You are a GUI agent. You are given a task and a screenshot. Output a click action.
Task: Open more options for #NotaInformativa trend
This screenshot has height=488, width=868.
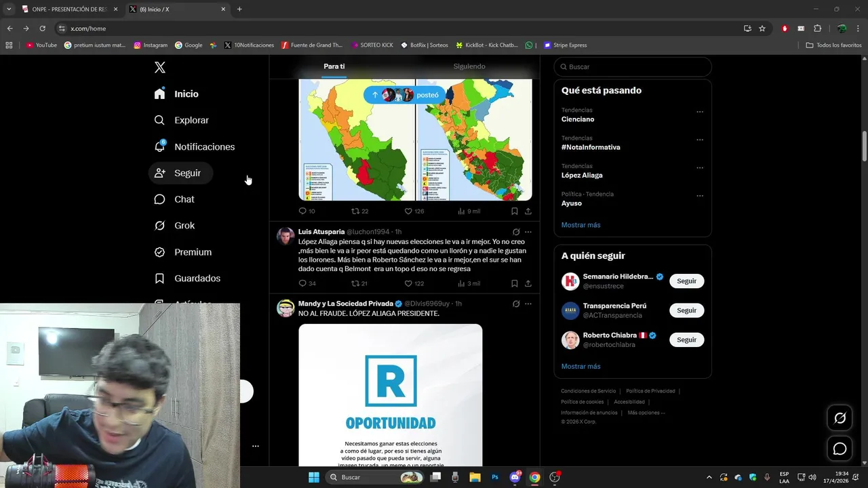coord(700,140)
